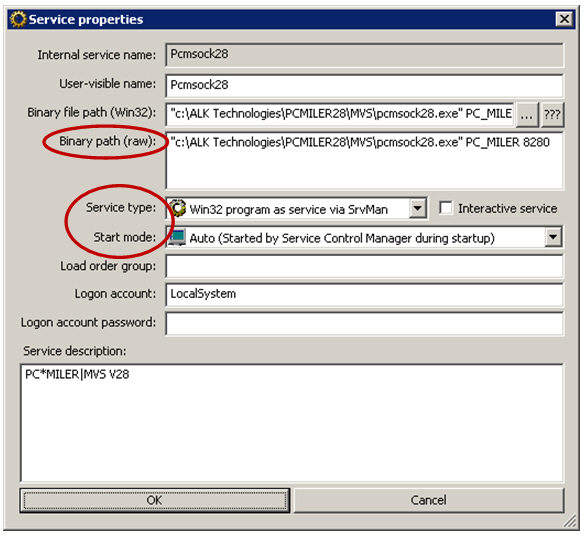Image resolution: width=588 pixels, height=538 pixels.
Task: Click the Cancel button
Action: (x=429, y=500)
